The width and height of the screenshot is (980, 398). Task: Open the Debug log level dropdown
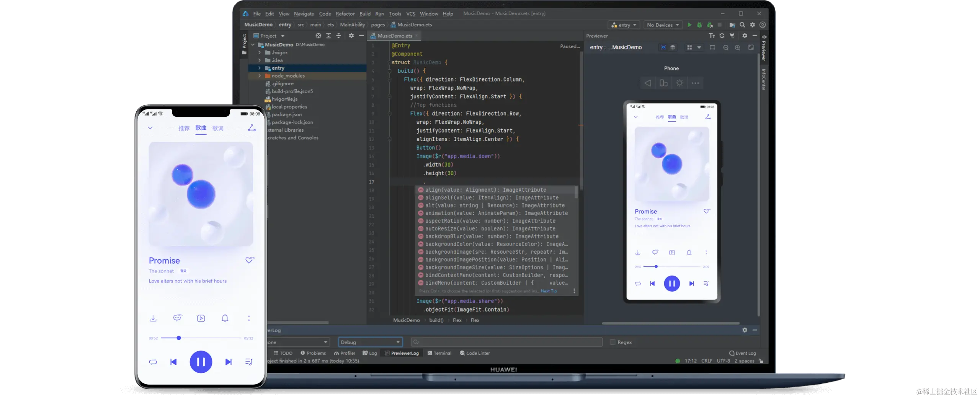pyautogui.click(x=370, y=342)
